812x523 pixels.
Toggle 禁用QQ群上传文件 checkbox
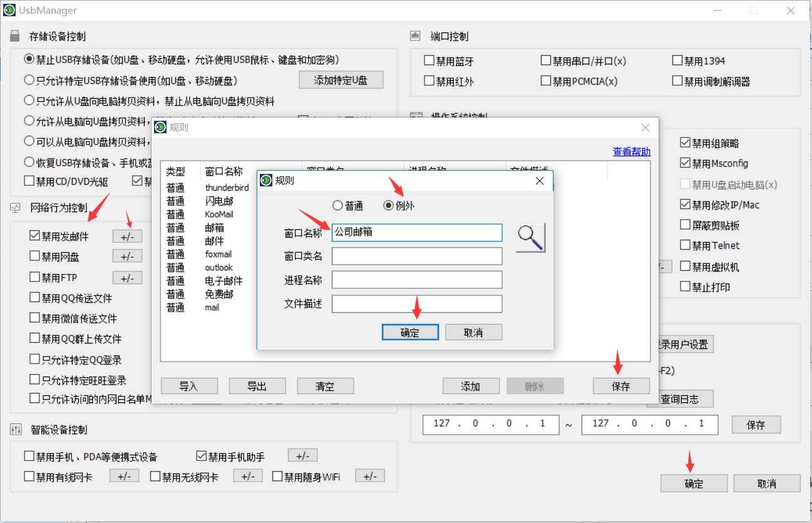(35, 338)
